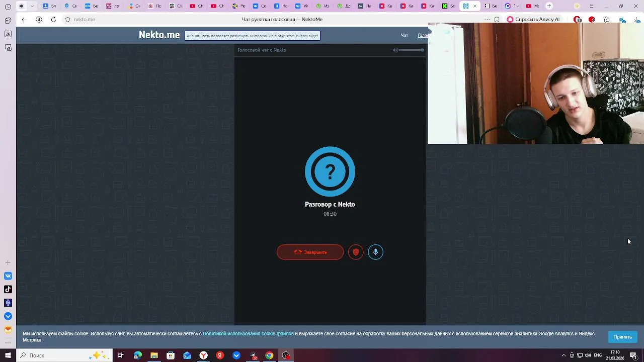This screenshot has height=362, width=644.
Task: Open the extensions puzzle icon
Action: coord(606,19)
